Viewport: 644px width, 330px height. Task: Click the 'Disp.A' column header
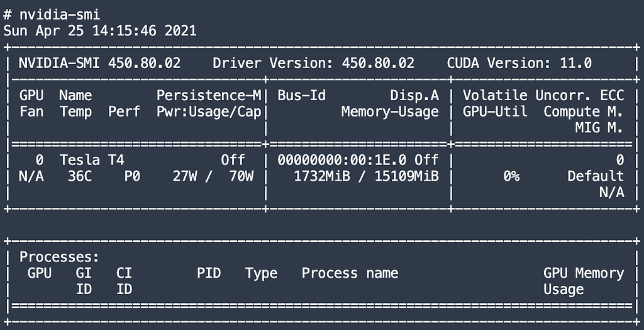[x=414, y=96]
